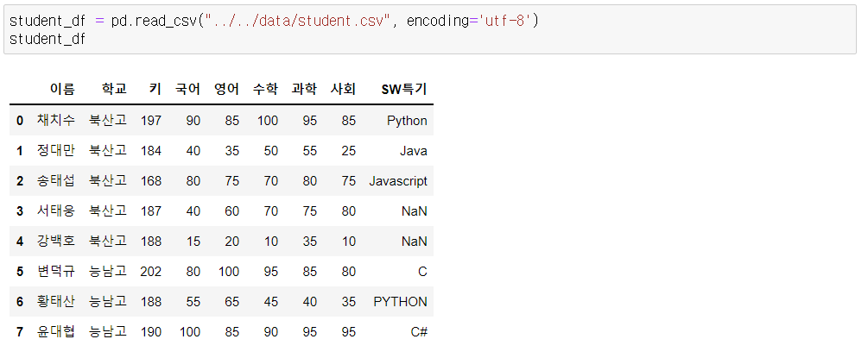
Task: Select the 수학 column header
Action: tap(266, 89)
